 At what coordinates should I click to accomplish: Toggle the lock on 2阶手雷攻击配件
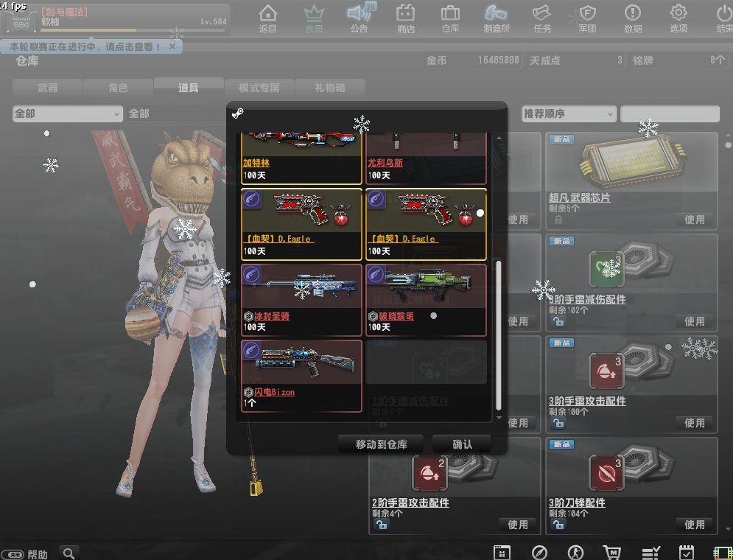pos(381,525)
